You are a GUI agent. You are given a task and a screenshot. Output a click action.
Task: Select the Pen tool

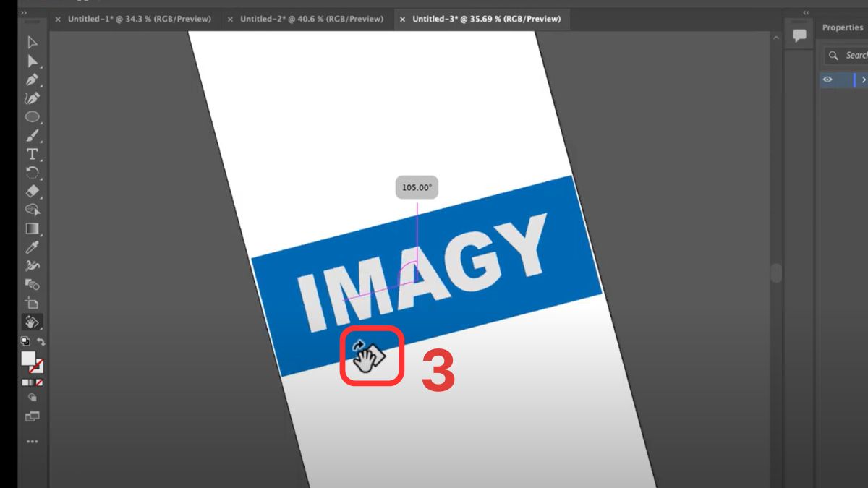(32, 80)
